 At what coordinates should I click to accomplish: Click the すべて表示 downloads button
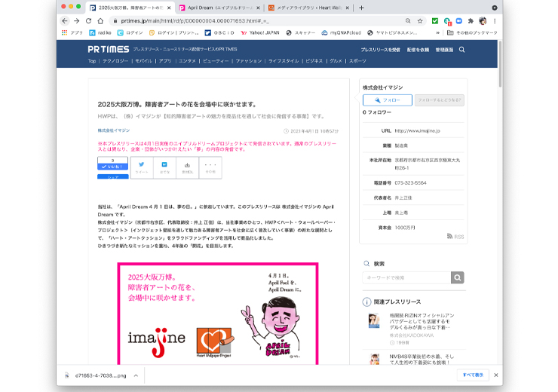click(x=473, y=375)
